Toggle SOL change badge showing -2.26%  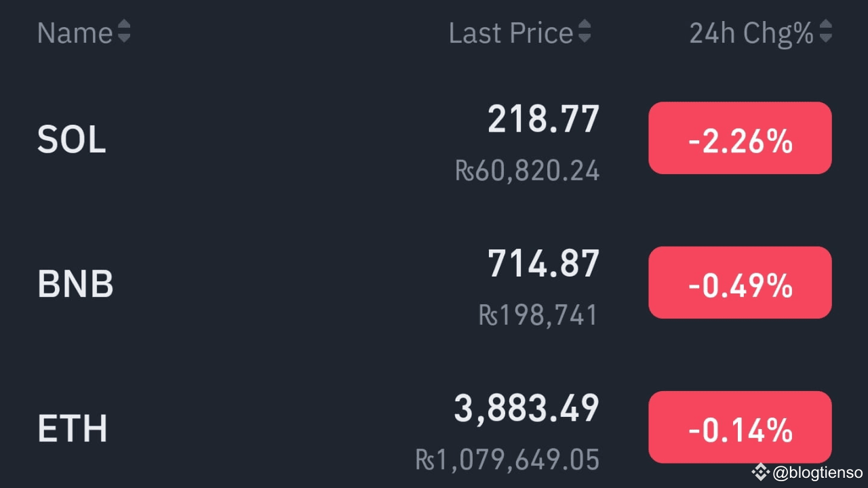click(740, 138)
